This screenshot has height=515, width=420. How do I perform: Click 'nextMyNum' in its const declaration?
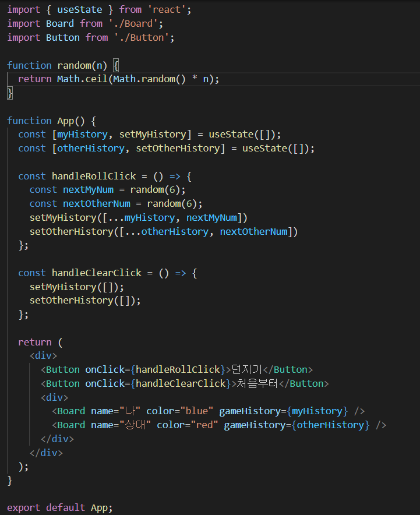click(x=88, y=190)
